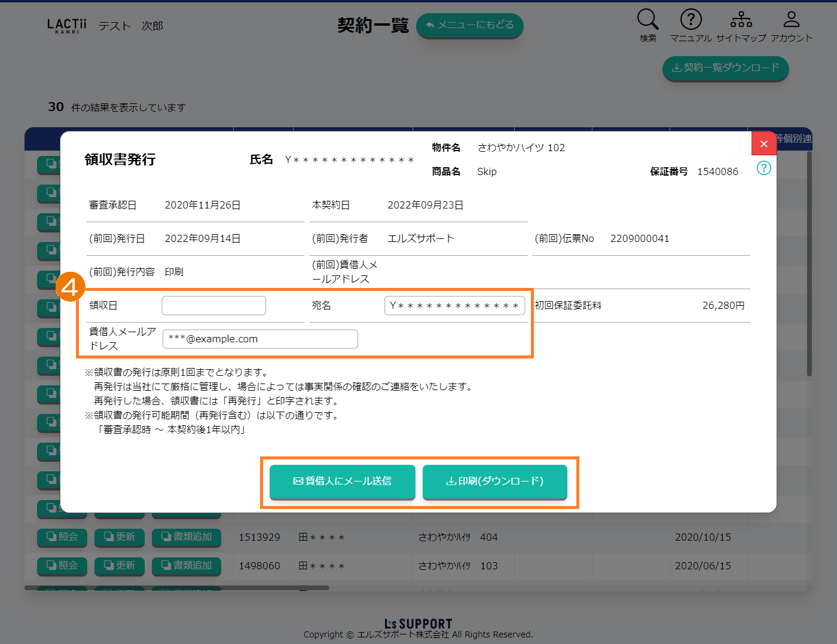Click the L's SUPPORT footer logo

[x=418, y=624]
